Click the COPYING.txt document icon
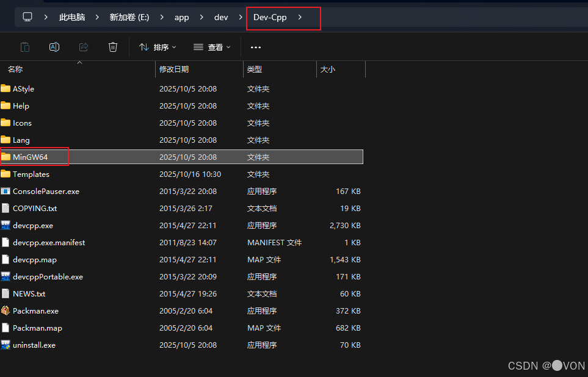588x377 pixels. click(5, 208)
